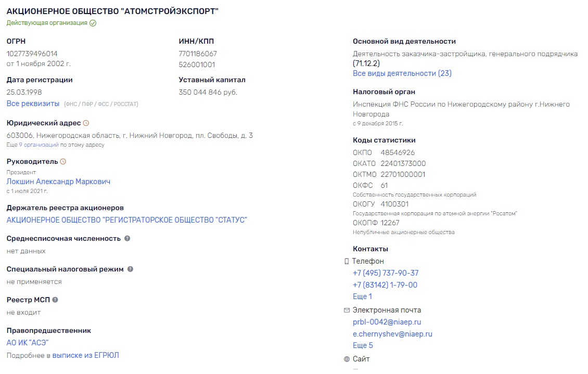This screenshot has height=374, width=588.
Task: Click the envelope icon beside Электронная почта
Action: pyautogui.click(x=347, y=311)
